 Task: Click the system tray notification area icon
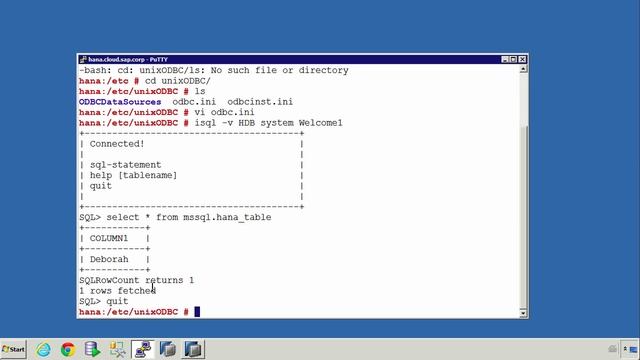tap(633, 349)
